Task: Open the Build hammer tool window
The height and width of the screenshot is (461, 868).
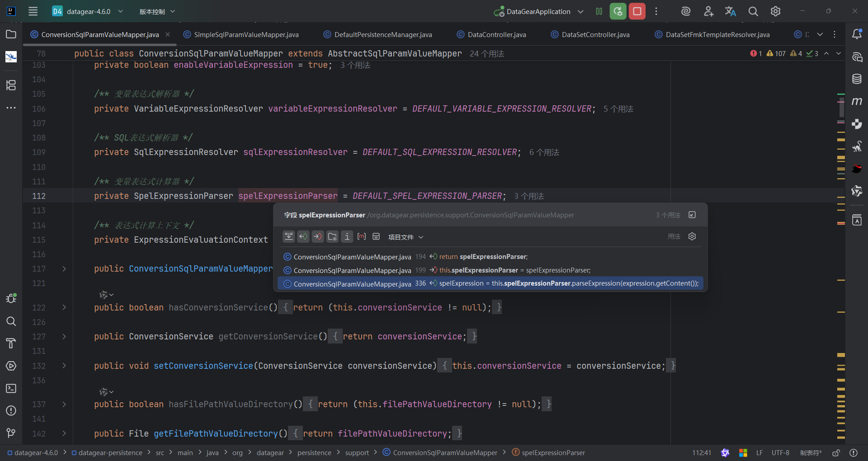Action: [11, 343]
